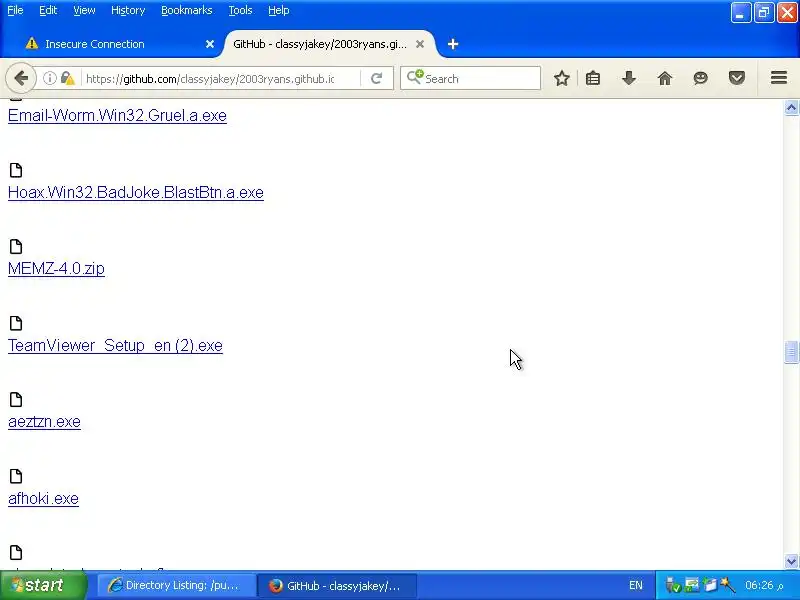Bookmark this page with the star icon
The width and height of the screenshot is (800, 600).
pos(562,78)
